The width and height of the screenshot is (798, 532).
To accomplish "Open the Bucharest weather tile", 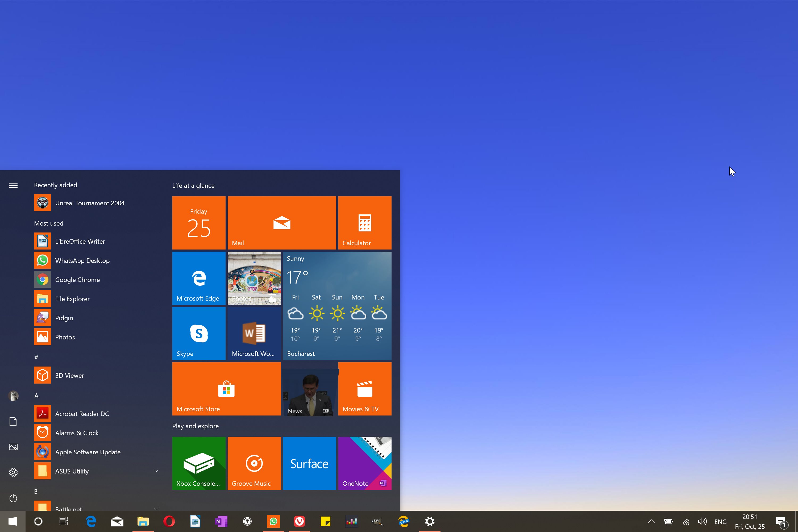I will click(x=337, y=306).
